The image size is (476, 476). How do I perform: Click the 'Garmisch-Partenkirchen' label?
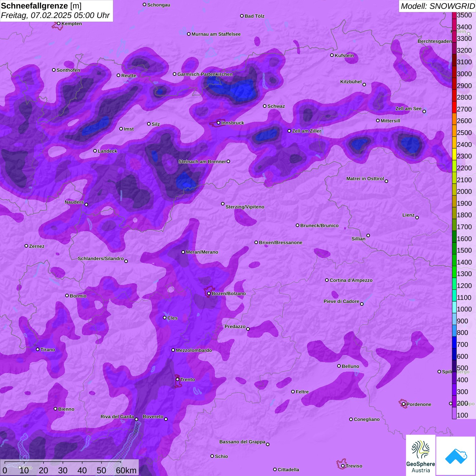click(205, 74)
